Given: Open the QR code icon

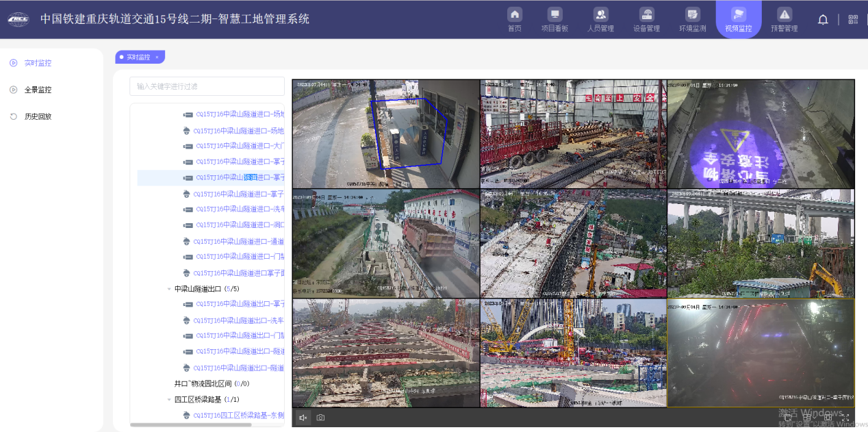Looking at the screenshot, I should (x=853, y=19).
